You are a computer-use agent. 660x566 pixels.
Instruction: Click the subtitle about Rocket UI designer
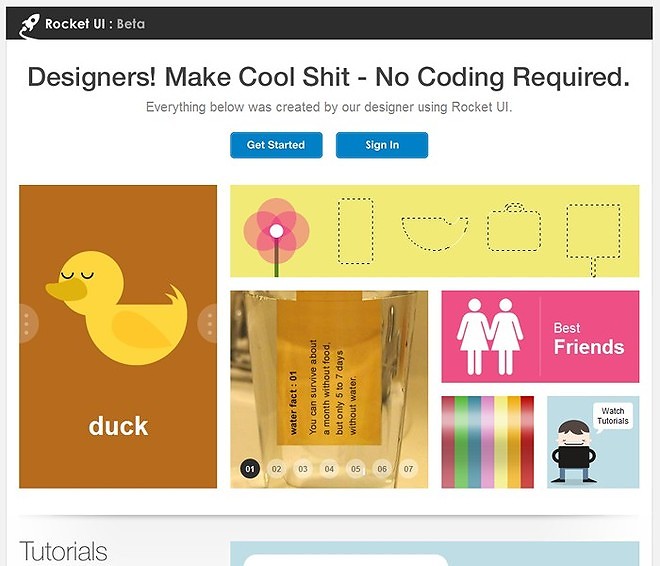click(x=329, y=107)
